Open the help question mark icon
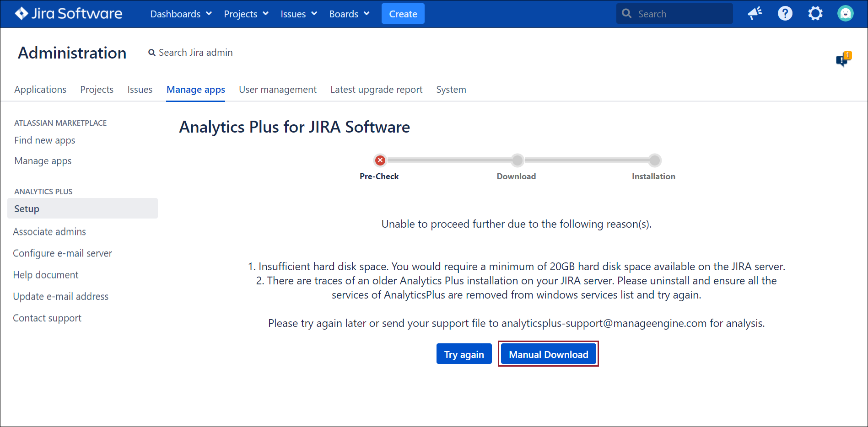Screen dimensions: 868x427 coord(785,14)
